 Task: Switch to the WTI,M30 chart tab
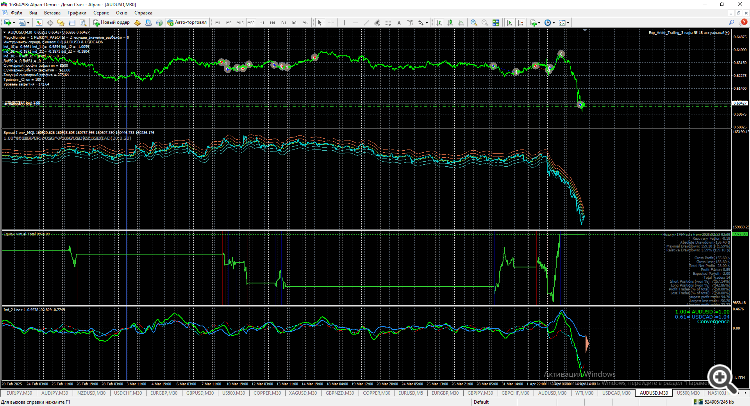coord(585,393)
